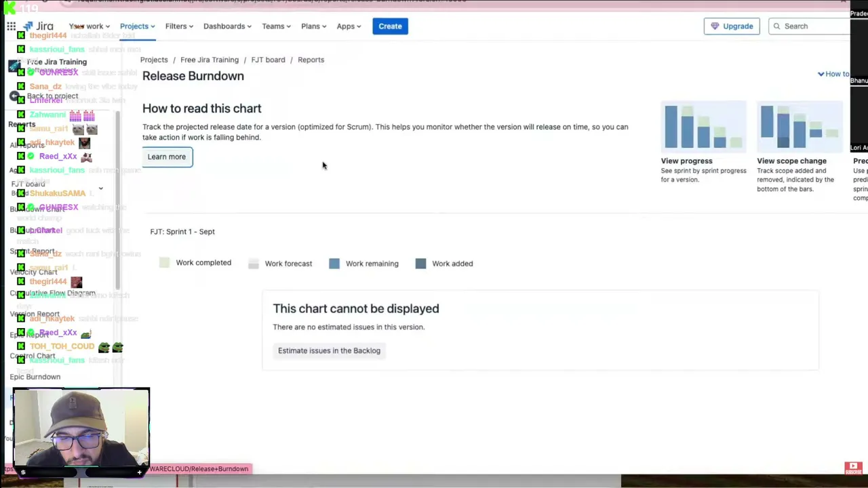Image resolution: width=868 pixels, height=488 pixels.
Task: Open the Epic Report
Action: (x=29, y=335)
